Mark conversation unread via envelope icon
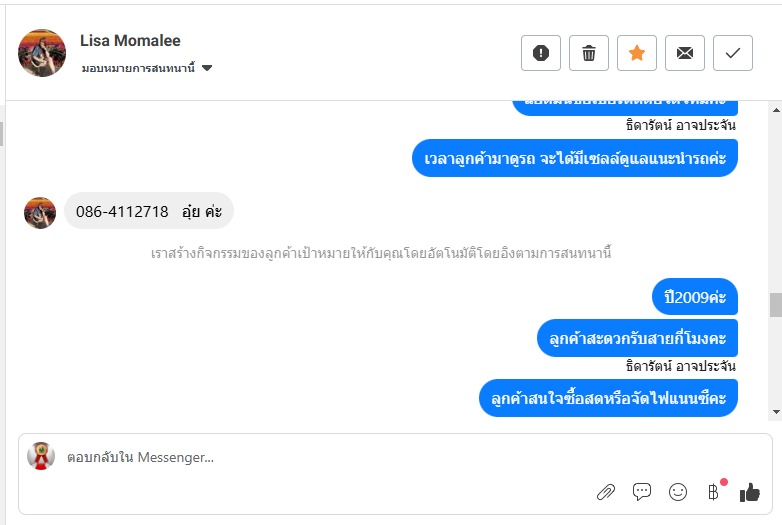The height and width of the screenshot is (525, 782). 685,53
